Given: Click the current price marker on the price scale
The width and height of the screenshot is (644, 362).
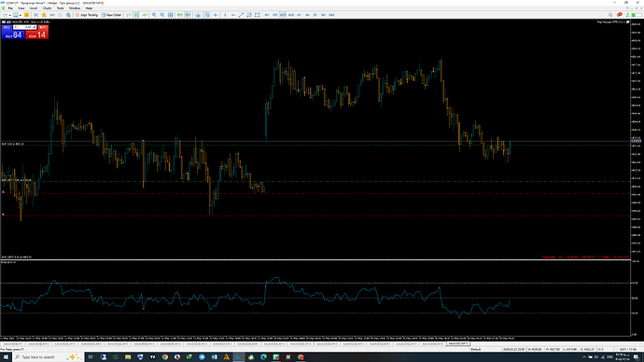Looking at the screenshot, I should pos(637,141).
